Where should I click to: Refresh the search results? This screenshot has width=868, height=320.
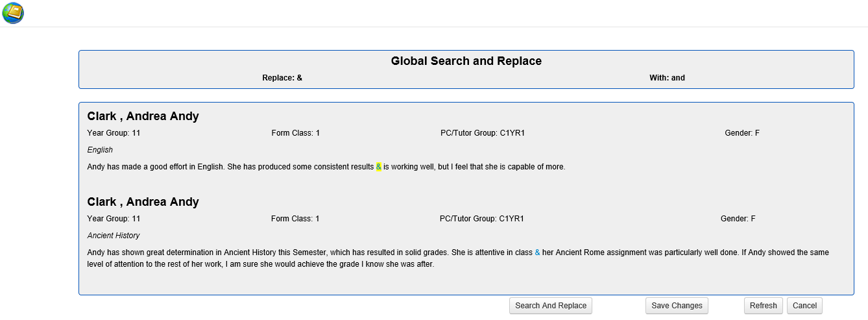coord(763,306)
